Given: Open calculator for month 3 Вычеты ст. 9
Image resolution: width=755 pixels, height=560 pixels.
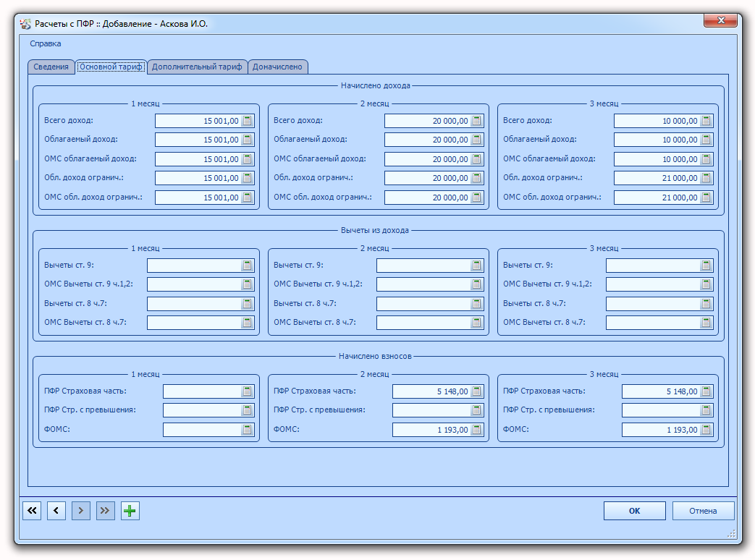Looking at the screenshot, I should point(706,265).
